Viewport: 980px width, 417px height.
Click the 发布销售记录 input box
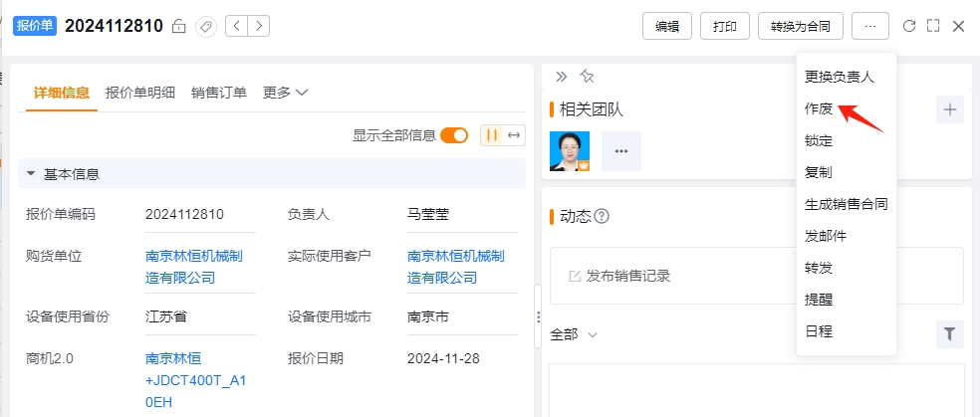[x=757, y=276]
